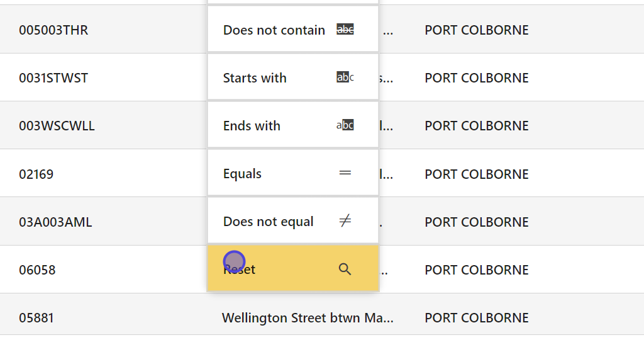Click the 03A003AML row ID cell
Viewport: 644px width, 352px height.
coord(55,222)
